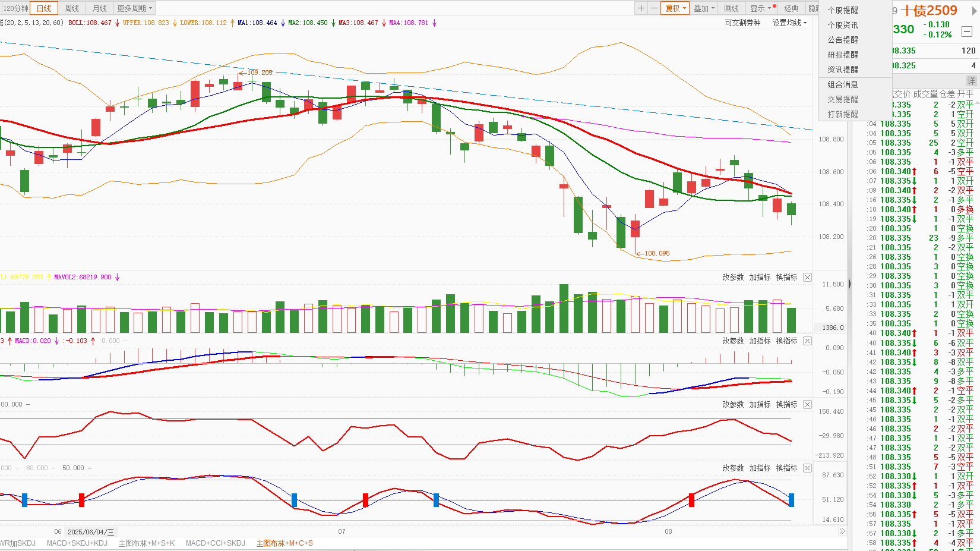
Task: Select 组合消息 in the popup menu
Action: click(x=843, y=84)
